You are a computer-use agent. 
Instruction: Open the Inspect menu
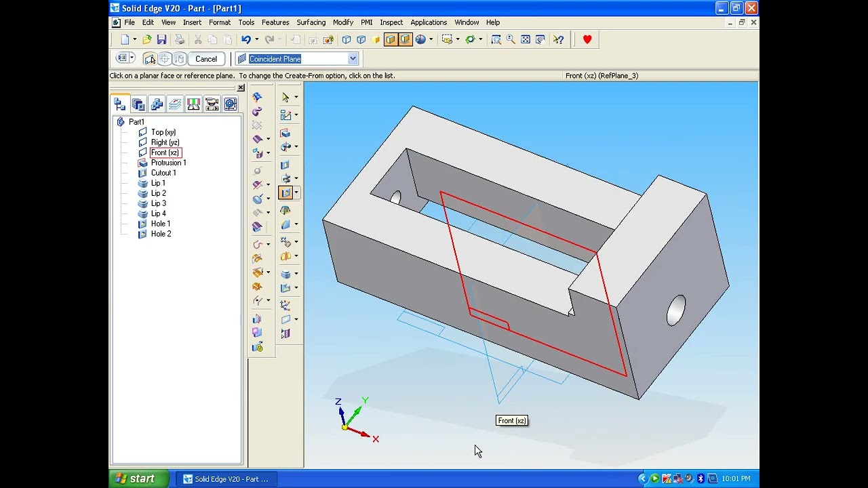click(x=391, y=22)
